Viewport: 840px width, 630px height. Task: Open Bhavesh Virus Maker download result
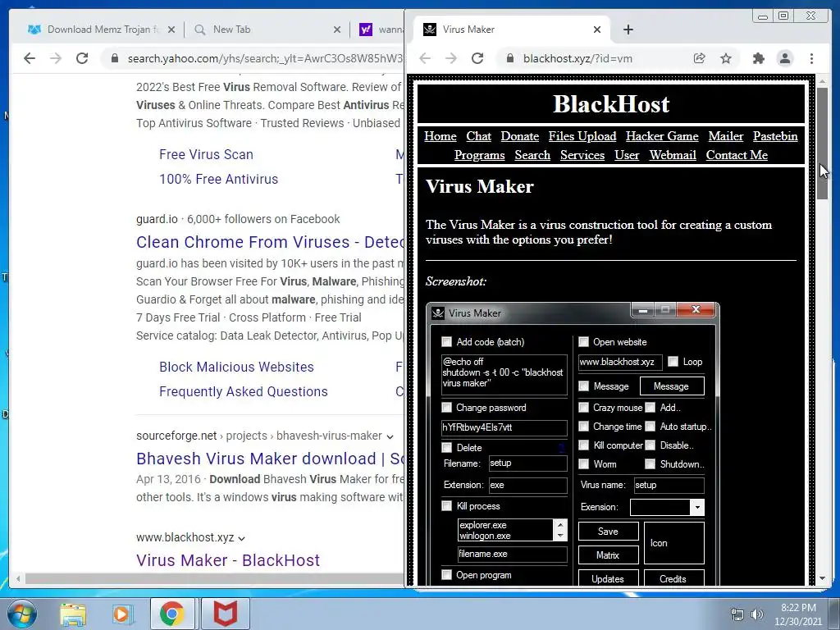coord(270,459)
